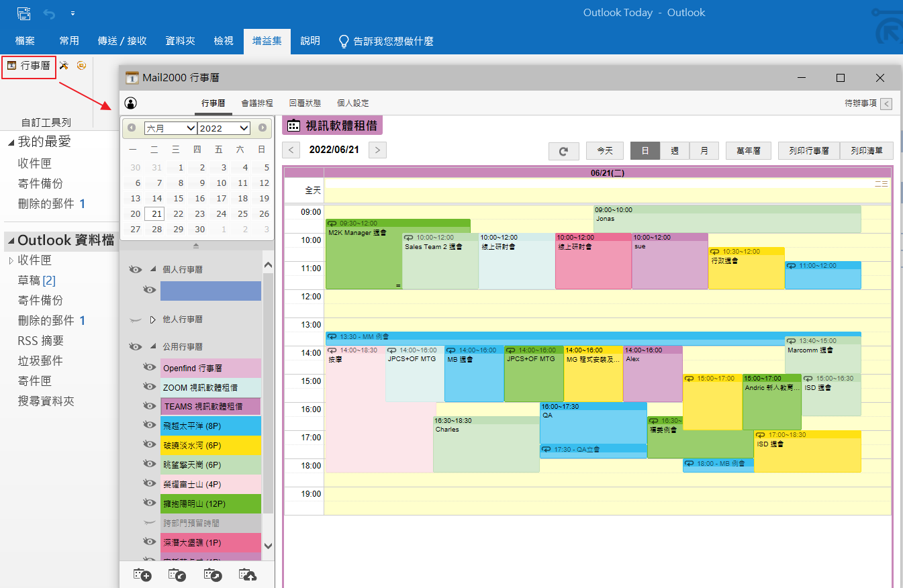Collapse the 公用行事曆 group triangle
Image resolution: width=903 pixels, height=588 pixels.
click(152, 347)
